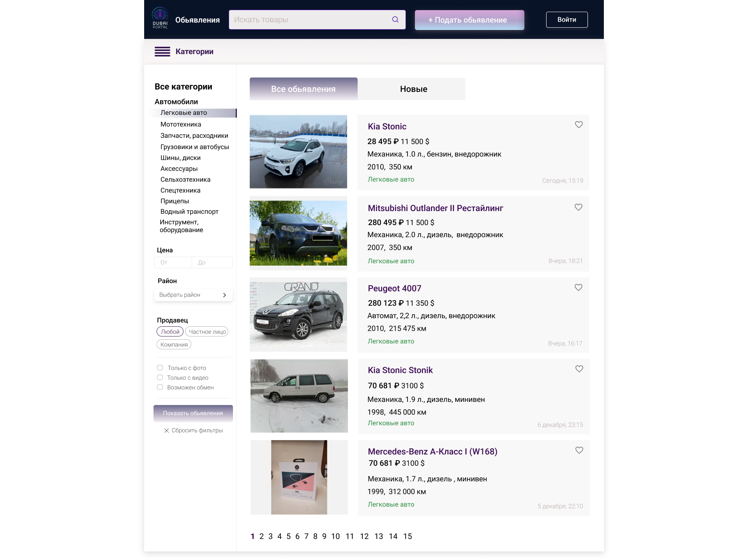The image size is (748, 560).
Task: Click Сбросить фильтры link
Action: [x=197, y=430]
